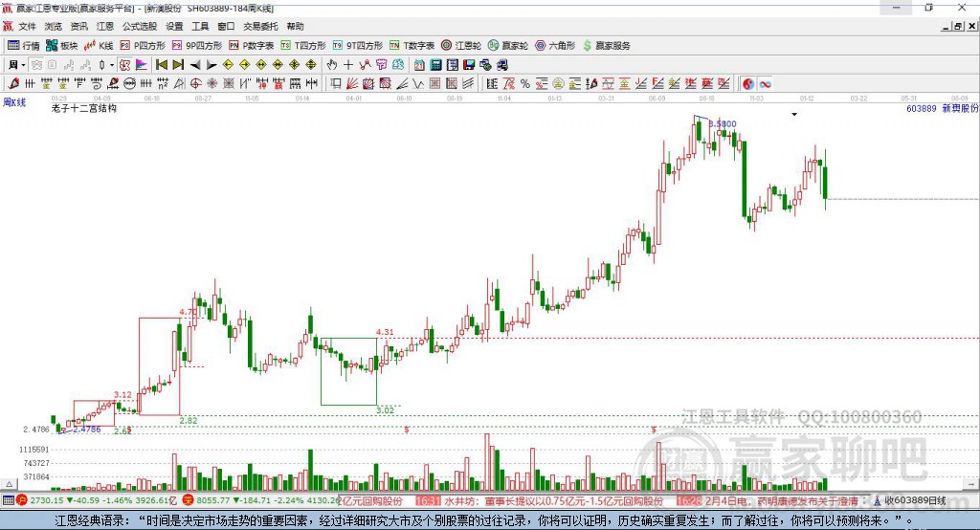Open the 公式选股 menu
This screenshot has width=980, height=530.
coord(140,26)
